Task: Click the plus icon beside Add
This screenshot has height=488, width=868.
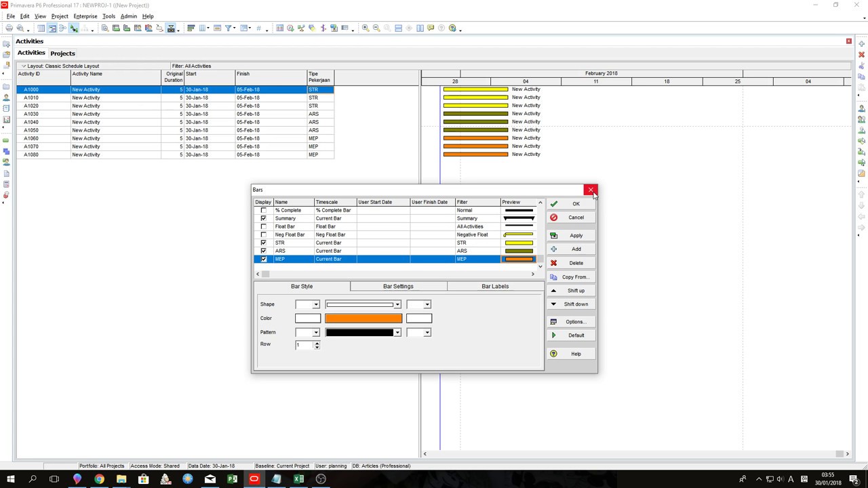Action: click(x=553, y=249)
